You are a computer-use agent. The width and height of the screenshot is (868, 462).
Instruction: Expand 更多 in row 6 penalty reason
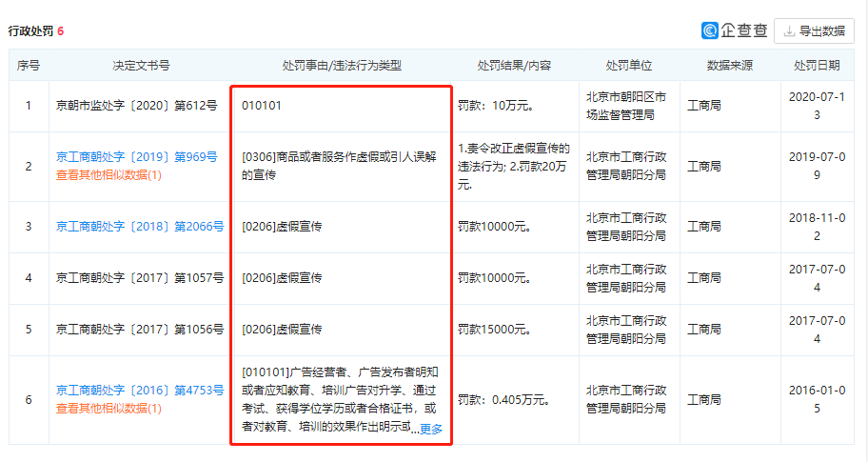point(431,430)
